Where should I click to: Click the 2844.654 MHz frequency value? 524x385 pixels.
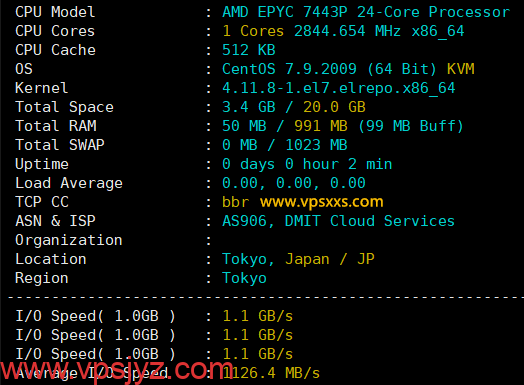347,31
